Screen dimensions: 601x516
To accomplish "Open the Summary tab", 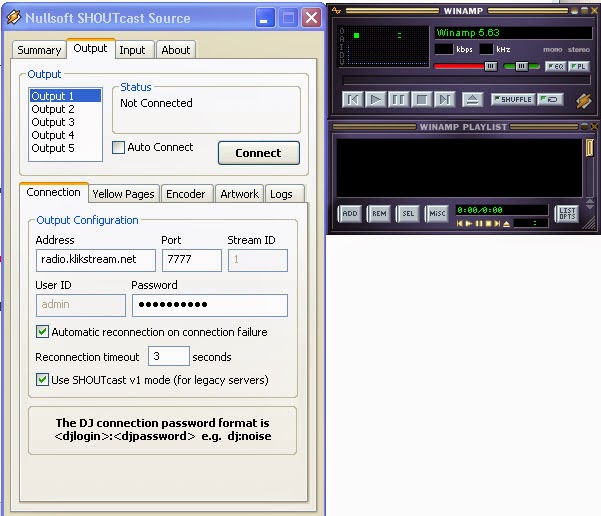I will (39, 50).
